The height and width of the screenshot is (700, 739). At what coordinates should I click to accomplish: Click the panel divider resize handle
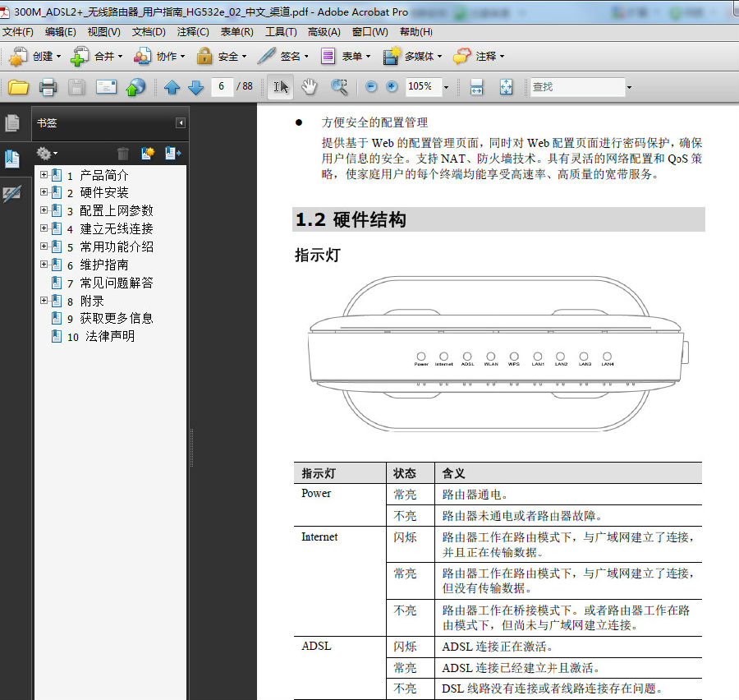click(191, 447)
